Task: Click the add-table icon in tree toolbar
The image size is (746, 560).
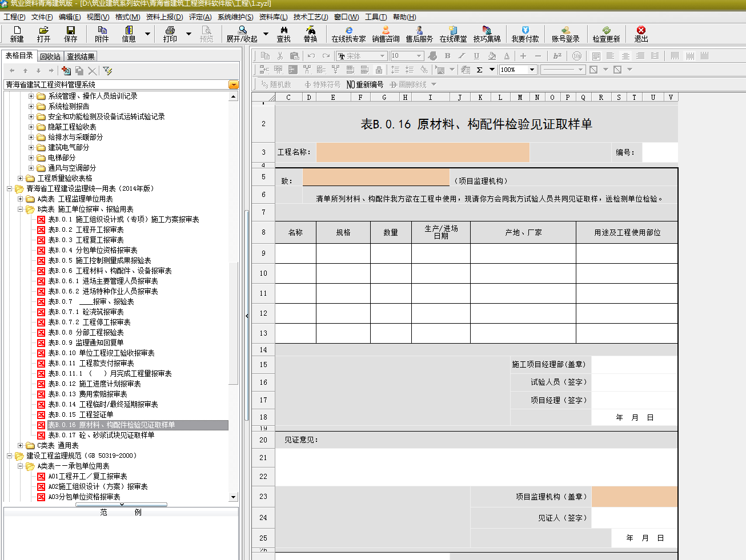Action: click(66, 70)
